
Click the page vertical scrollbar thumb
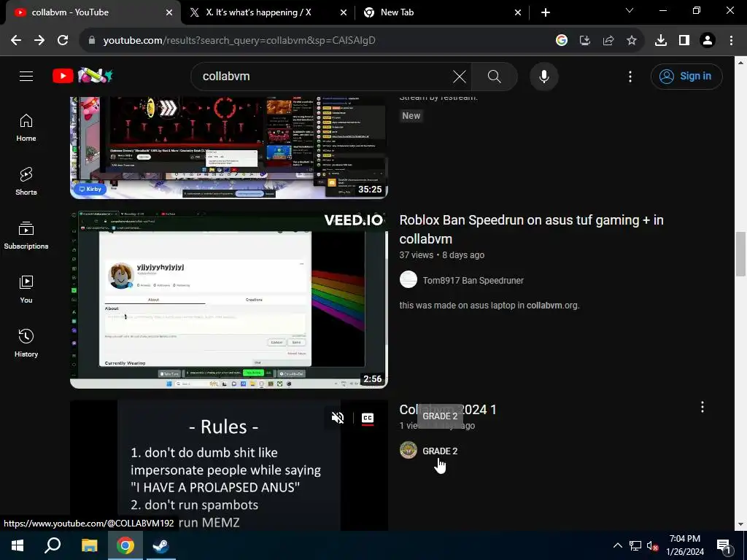[x=740, y=253]
